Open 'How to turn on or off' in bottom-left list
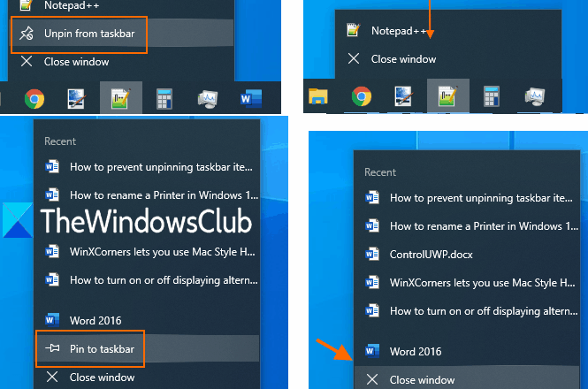 coord(146,280)
